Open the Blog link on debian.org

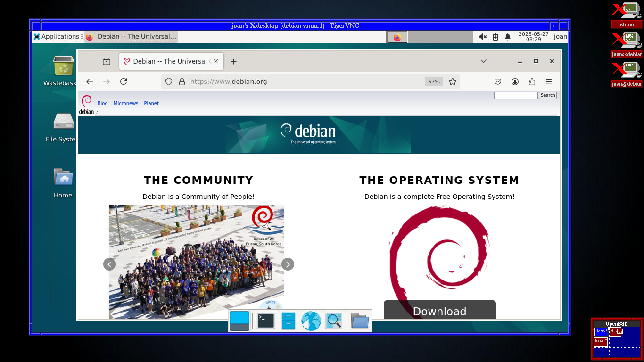tap(102, 103)
